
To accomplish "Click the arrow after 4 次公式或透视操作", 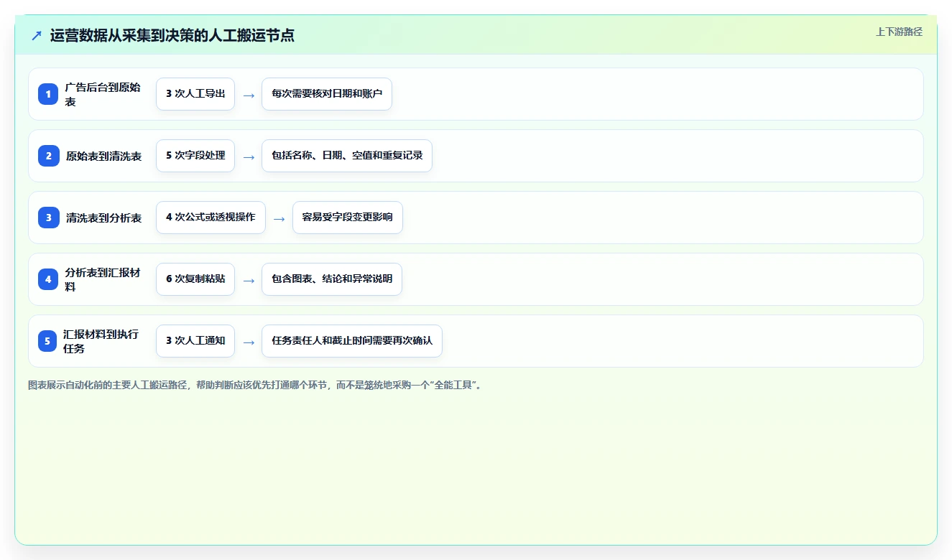I will [279, 218].
